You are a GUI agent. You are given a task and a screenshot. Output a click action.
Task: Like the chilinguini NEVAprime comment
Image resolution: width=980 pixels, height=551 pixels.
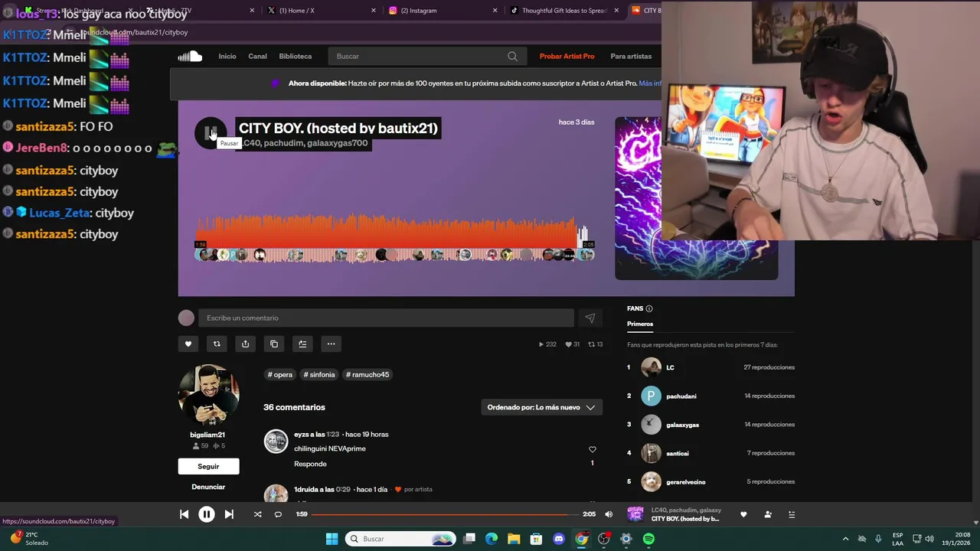coord(592,449)
